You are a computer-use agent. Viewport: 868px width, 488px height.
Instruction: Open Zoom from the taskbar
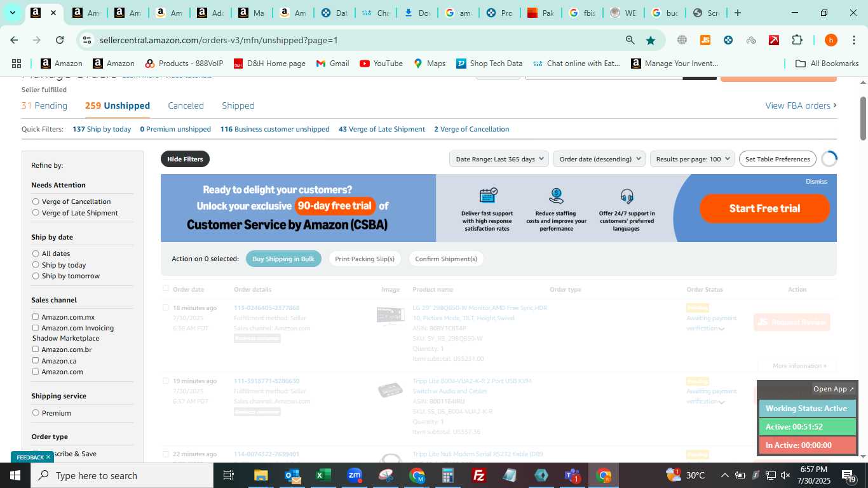pyautogui.click(x=355, y=475)
